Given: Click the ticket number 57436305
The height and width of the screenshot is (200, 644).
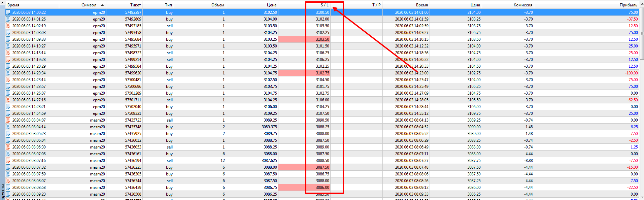Looking at the screenshot, I should coord(133,174).
